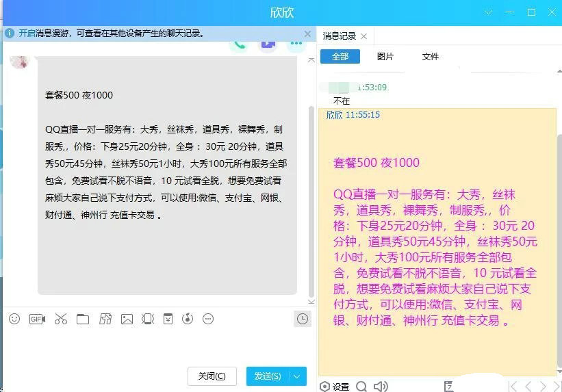Toggle the message history clock button

302,319
